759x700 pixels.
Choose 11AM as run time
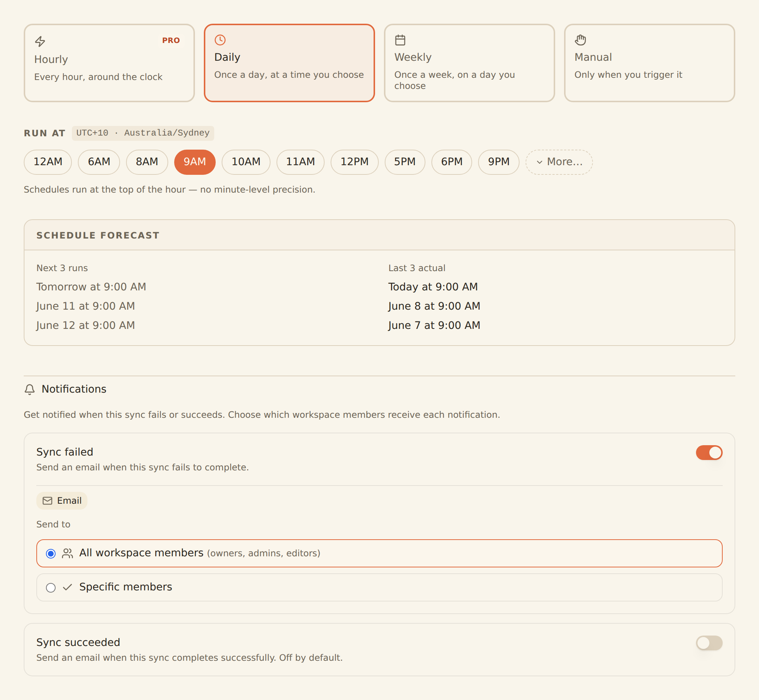pyautogui.click(x=301, y=162)
